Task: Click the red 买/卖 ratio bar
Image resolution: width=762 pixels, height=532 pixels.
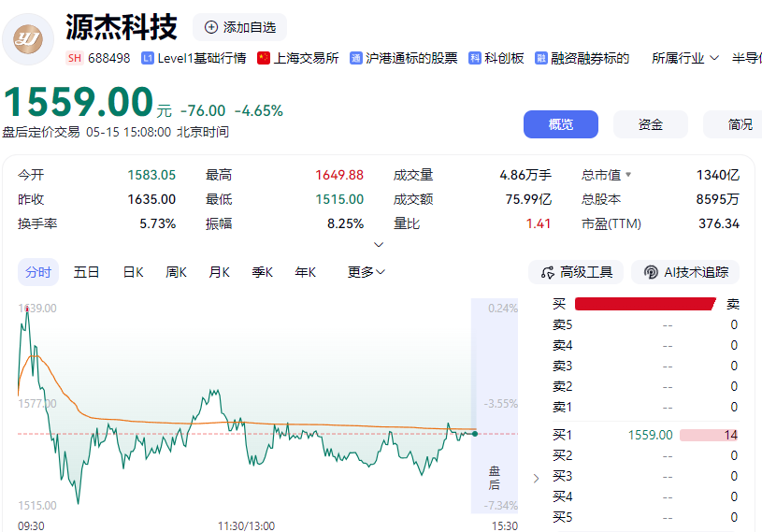Action: (x=645, y=304)
